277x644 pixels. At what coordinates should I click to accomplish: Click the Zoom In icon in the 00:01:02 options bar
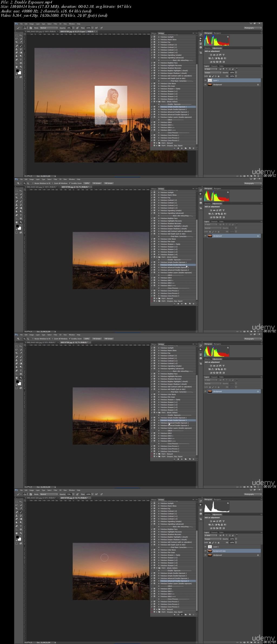click(24, 183)
